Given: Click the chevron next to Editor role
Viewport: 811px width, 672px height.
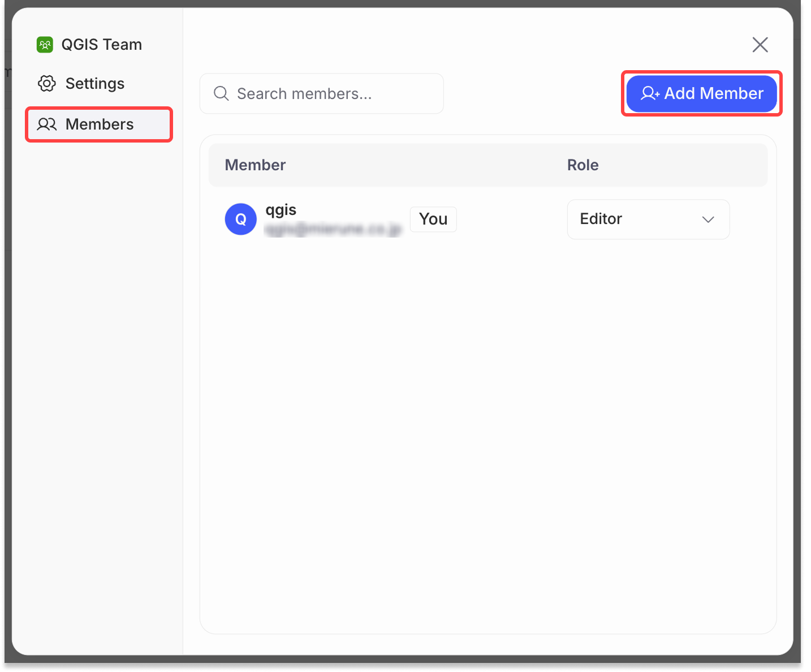Looking at the screenshot, I should click(x=708, y=220).
